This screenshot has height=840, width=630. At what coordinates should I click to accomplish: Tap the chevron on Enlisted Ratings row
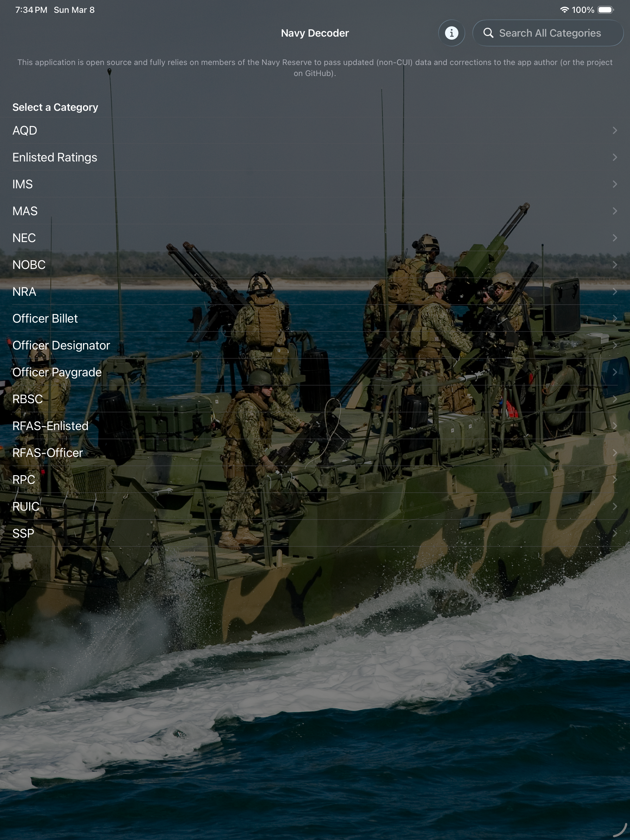pos(615,157)
